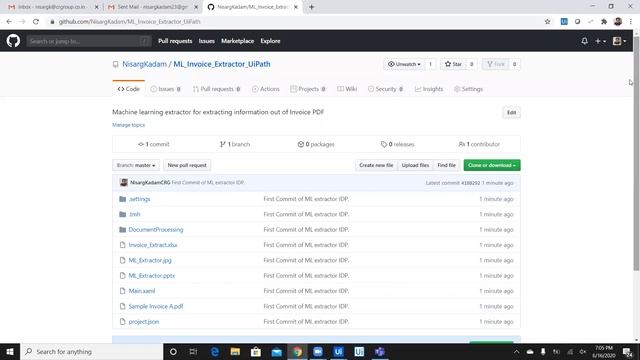Open the user avatar menu on GitHub
The width and height of the screenshot is (640, 360).
point(619,41)
